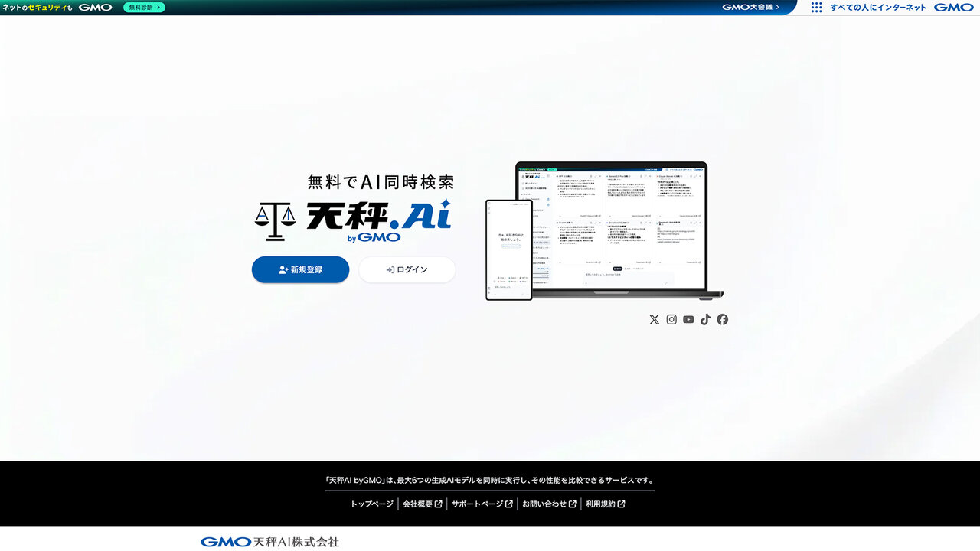This screenshot has width=980, height=551.
Task: Click the GMO天秤AI株式会社 footer logo
Action: point(269,542)
